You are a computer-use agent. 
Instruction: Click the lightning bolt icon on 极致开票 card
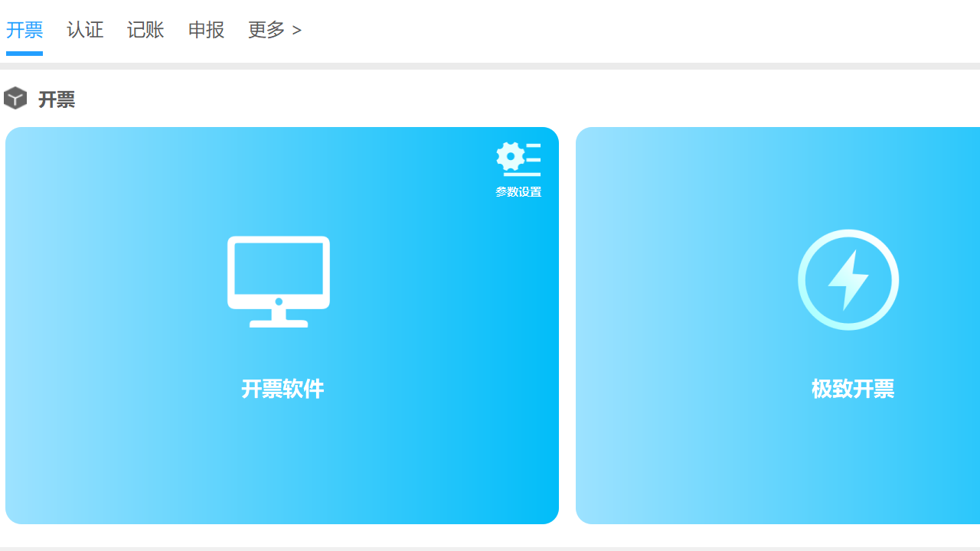pos(848,279)
